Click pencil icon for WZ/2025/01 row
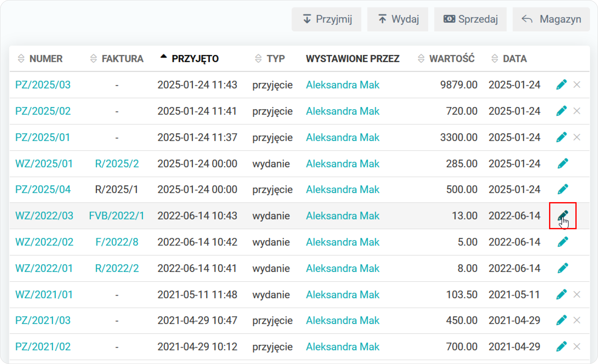The height and width of the screenshot is (364, 598). [x=563, y=164]
